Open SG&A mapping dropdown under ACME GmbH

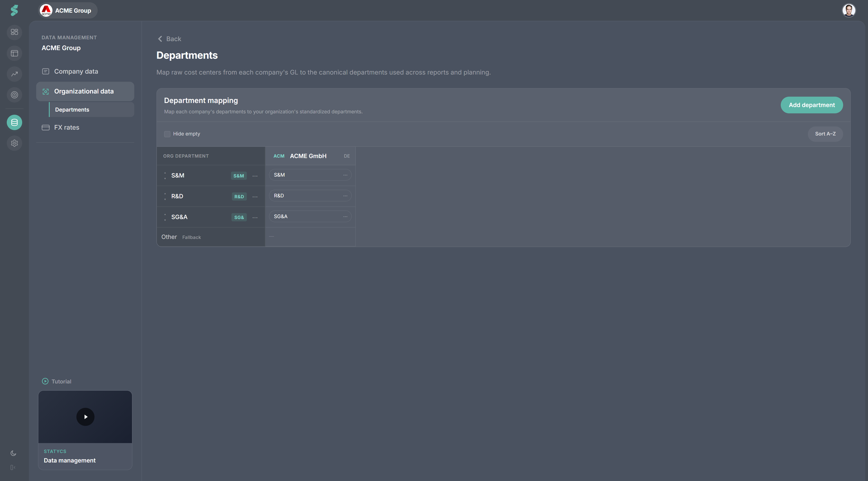click(310, 216)
